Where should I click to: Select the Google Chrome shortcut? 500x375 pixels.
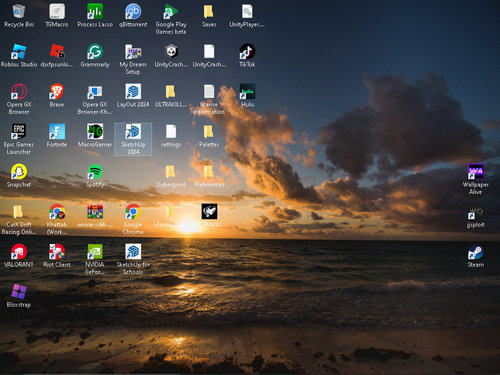pyautogui.click(x=133, y=212)
